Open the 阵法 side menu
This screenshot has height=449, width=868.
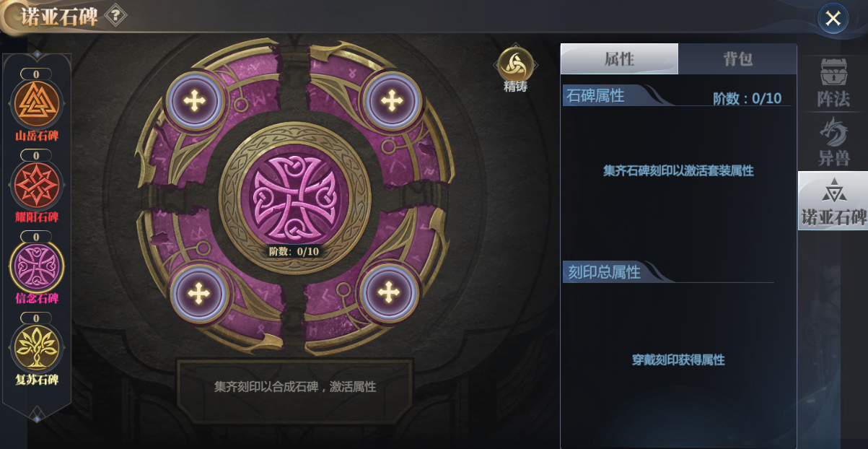[x=833, y=83]
